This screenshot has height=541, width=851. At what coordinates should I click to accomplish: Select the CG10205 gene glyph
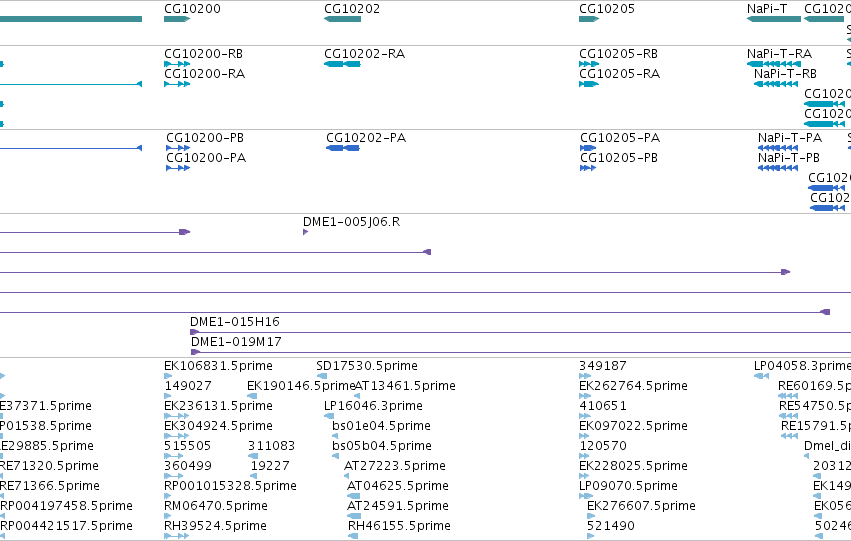click(x=589, y=19)
